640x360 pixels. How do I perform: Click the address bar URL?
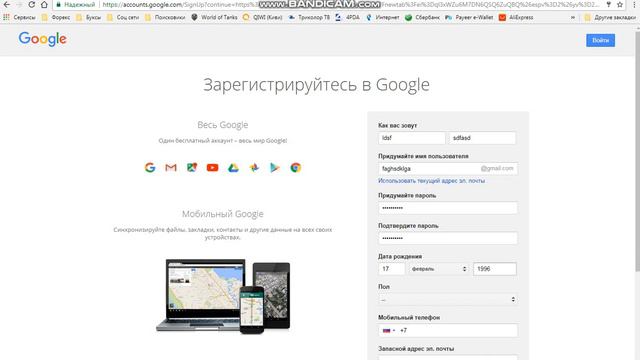[350, 4]
